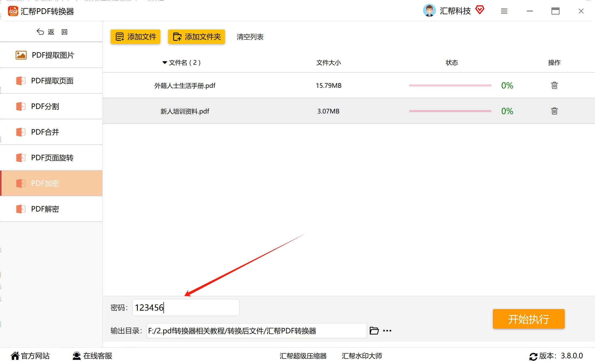Screen dimensions: 595x364
Task: Open the hamburger menu in title bar
Action: point(504,11)
